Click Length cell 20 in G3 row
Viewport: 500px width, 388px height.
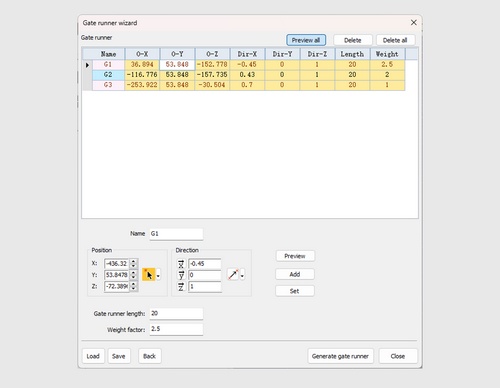tap(352, 85)
